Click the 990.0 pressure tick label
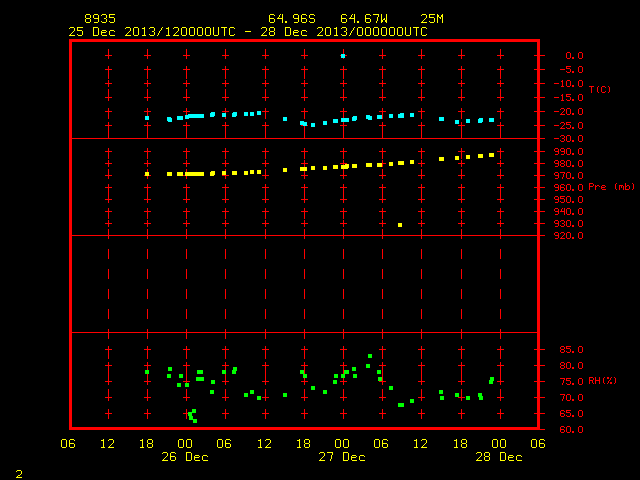This screenshot has width=640, height=480. pyautogui.click(x=568, y=151)
